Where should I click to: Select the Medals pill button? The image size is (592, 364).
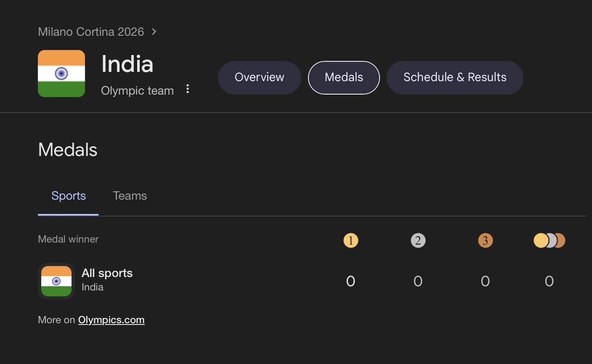(344, 77)
